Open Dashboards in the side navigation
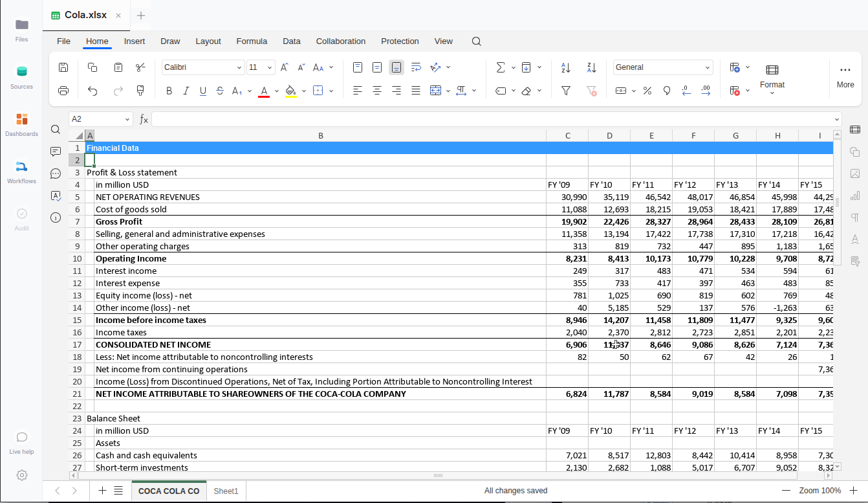 (x=21, y=124)
